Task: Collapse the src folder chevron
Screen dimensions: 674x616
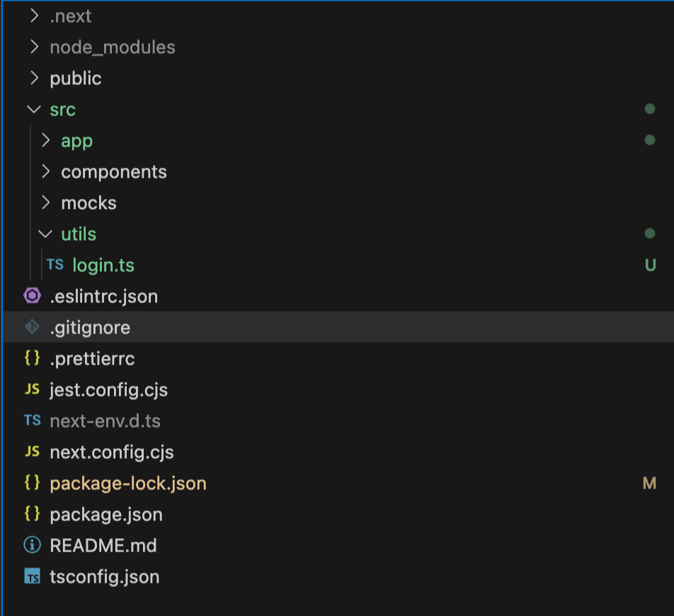Action: click(x=34, y=109)
